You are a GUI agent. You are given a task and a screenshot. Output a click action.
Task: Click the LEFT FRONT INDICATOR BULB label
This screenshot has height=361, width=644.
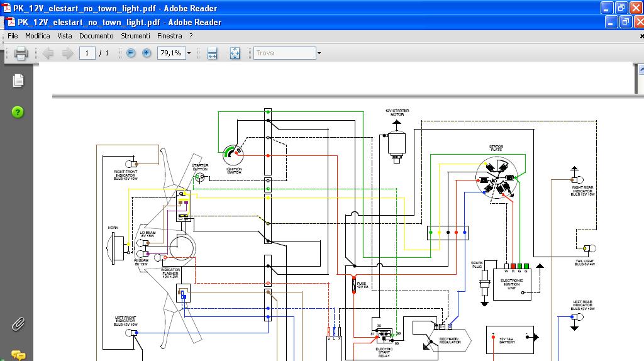click(125, 321)
